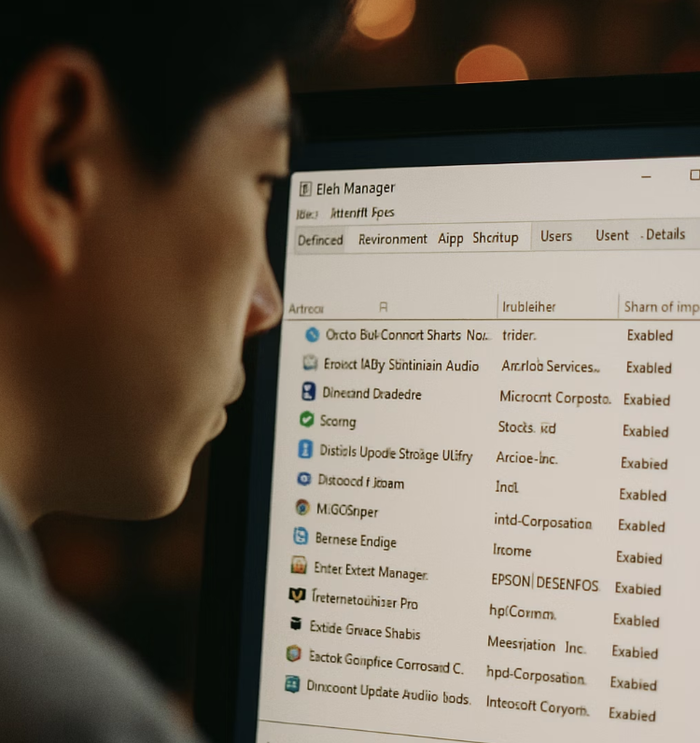
Task: Sort by the Artroa column header
Action: tap(306, 309)
